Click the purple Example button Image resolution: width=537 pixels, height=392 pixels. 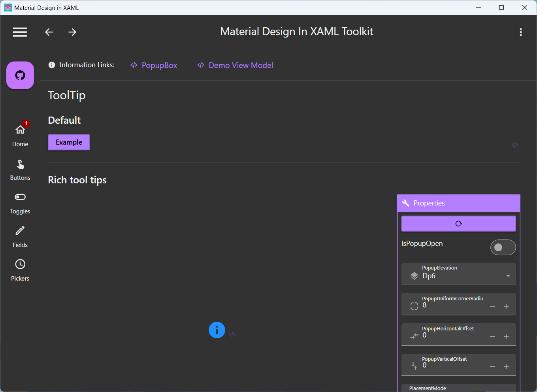[x=69, y=142]
